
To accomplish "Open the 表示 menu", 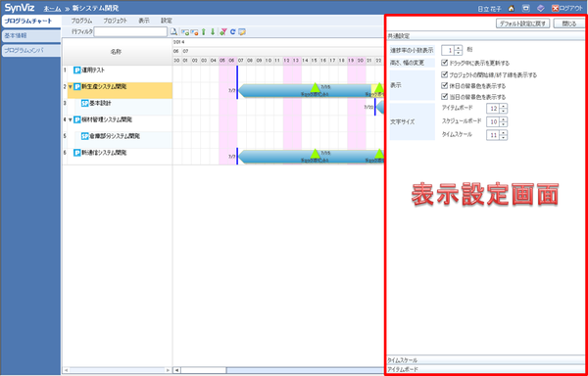I will click(144, 21).
